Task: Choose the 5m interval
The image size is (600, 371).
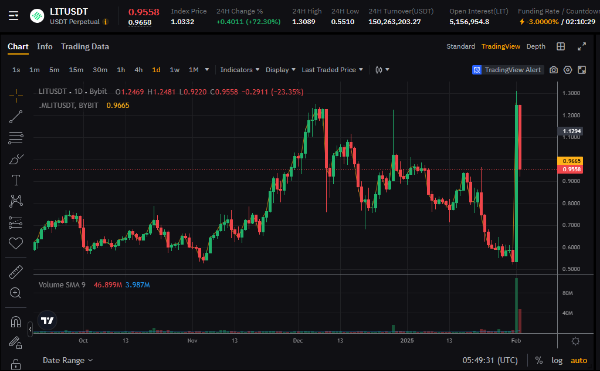Action: [54, 70]
